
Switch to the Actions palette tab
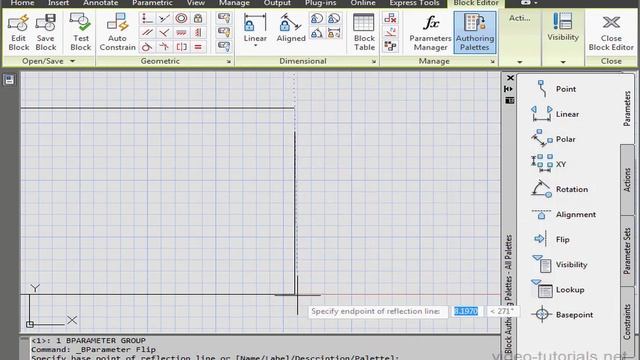click(x=627, y=180)
